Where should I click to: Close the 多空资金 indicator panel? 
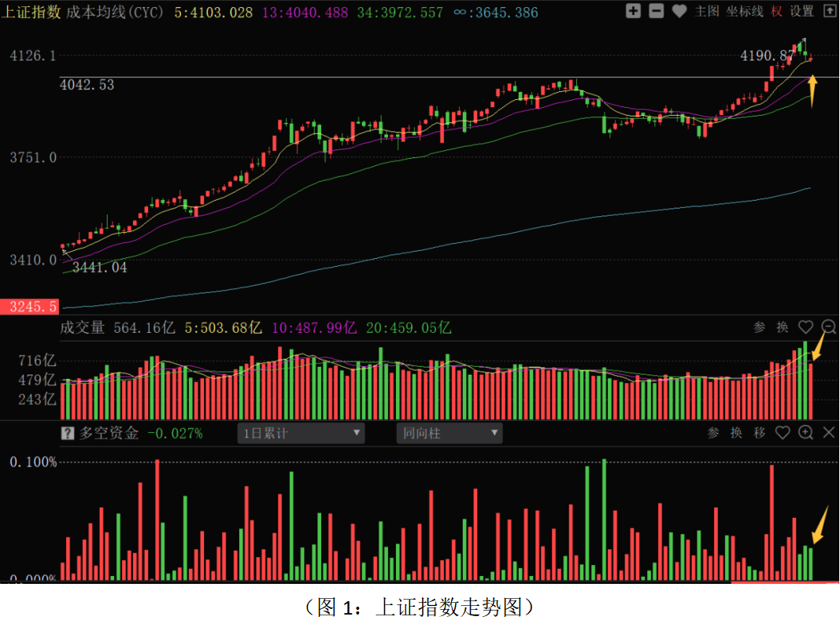pos(828,433)
